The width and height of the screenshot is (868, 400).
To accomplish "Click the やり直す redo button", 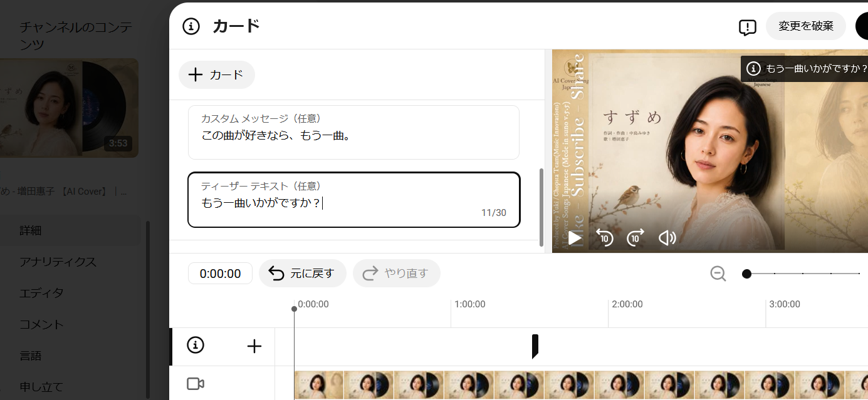I will tap(396, 274).
